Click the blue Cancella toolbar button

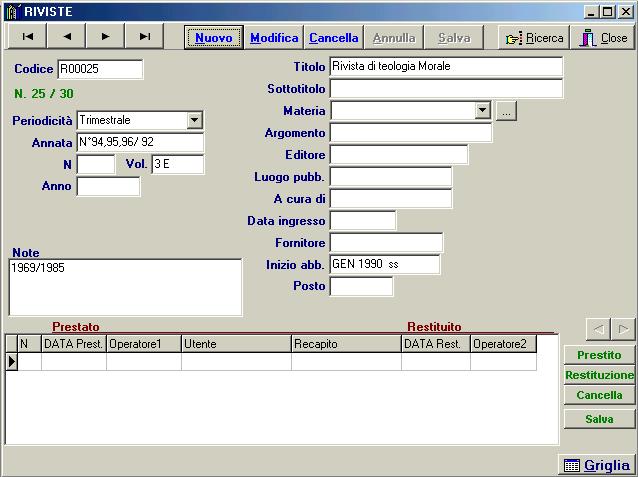[x=334, y=38]
